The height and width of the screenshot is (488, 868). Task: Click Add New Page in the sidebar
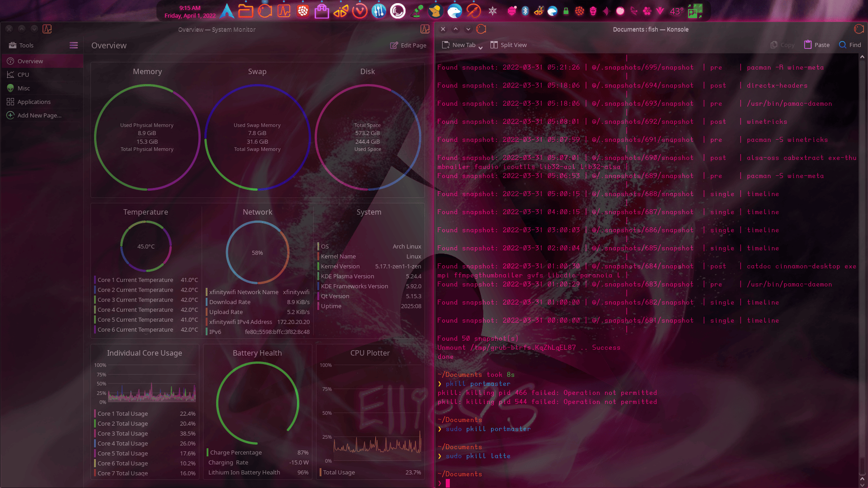coord(39,115)
